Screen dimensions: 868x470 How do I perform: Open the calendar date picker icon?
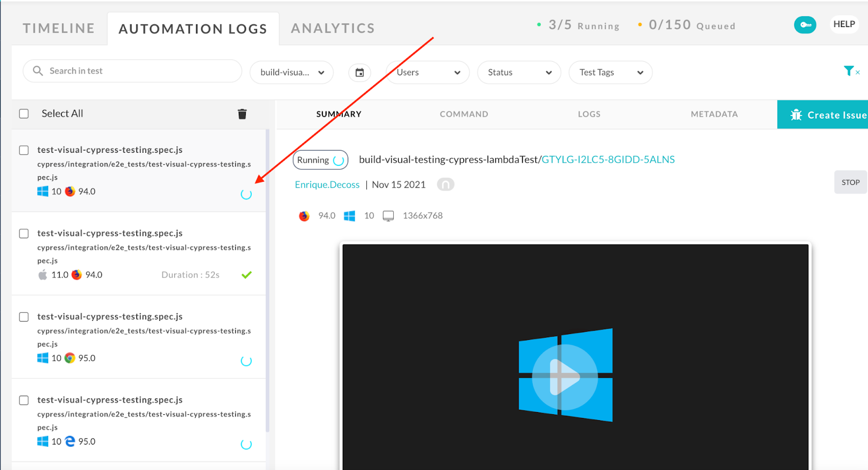[x=359, y=73]
